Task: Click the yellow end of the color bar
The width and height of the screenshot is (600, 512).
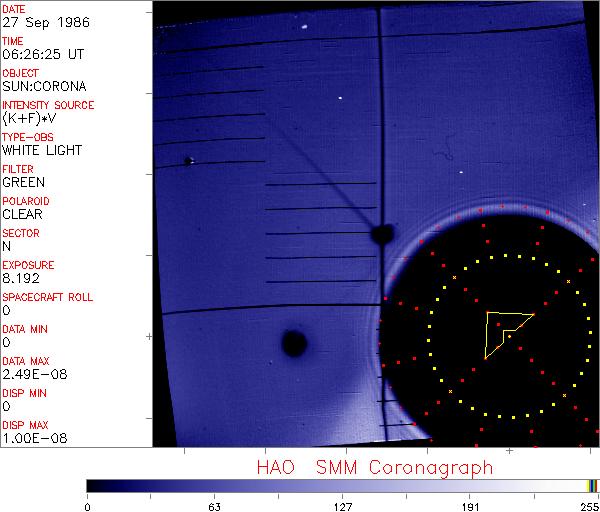Action: [x=590, y=485]
